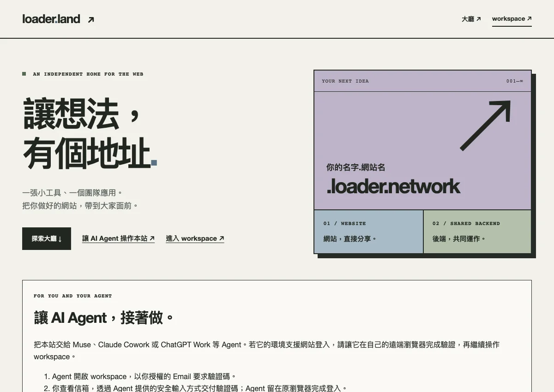Screen dimensions: 554x392
Task: Click the 讓 AI Agent，接著做。 heading
Action: pos(104,318)
